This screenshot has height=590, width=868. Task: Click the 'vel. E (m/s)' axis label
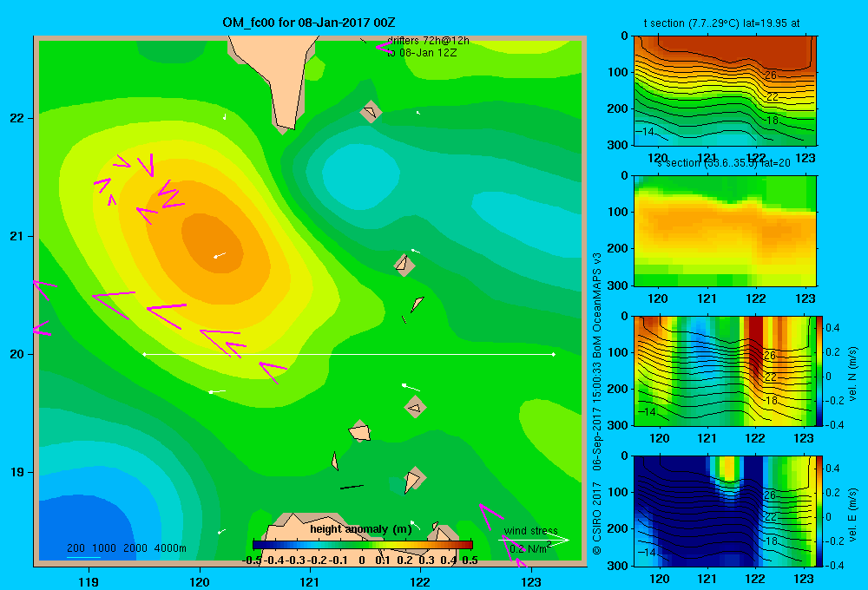click(x=852, y=515)
